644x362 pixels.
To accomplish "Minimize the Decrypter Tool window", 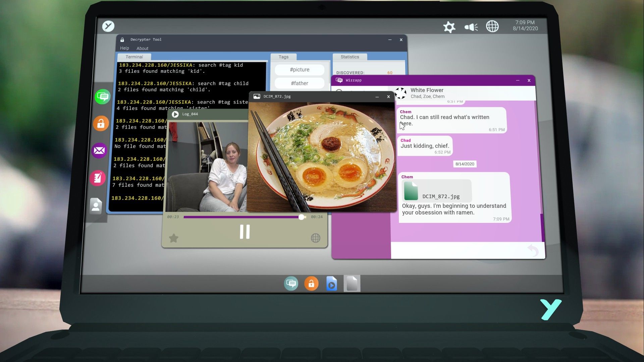I will tap(390, 40).
